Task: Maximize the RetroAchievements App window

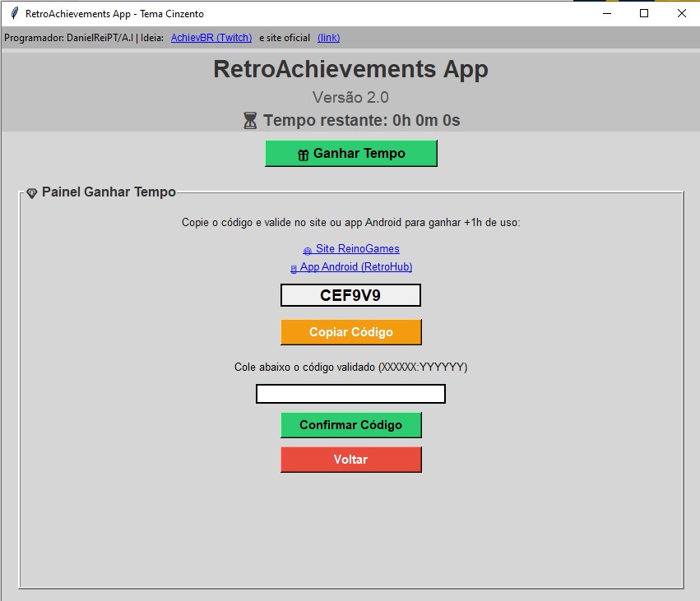Action: pos(644,13)
